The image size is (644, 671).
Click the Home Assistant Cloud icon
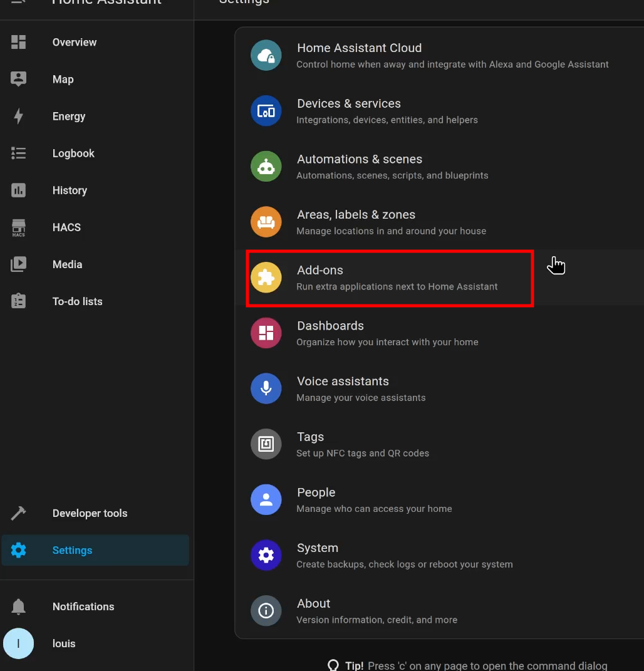pos(266,55)
